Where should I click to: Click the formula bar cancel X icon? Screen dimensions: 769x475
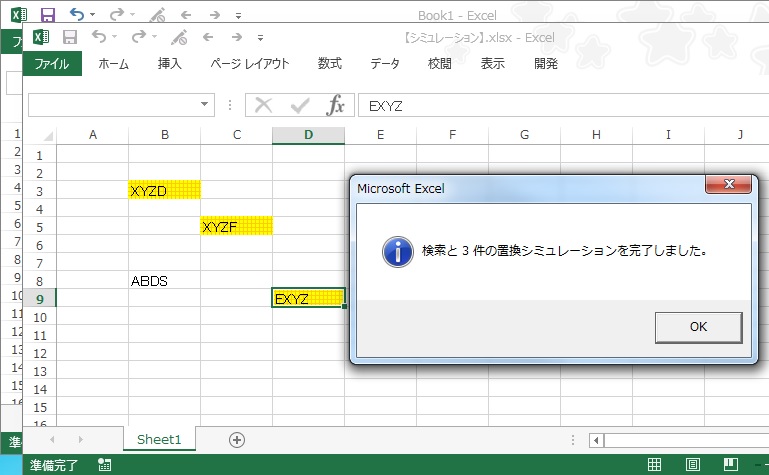[x=264, y=106]
